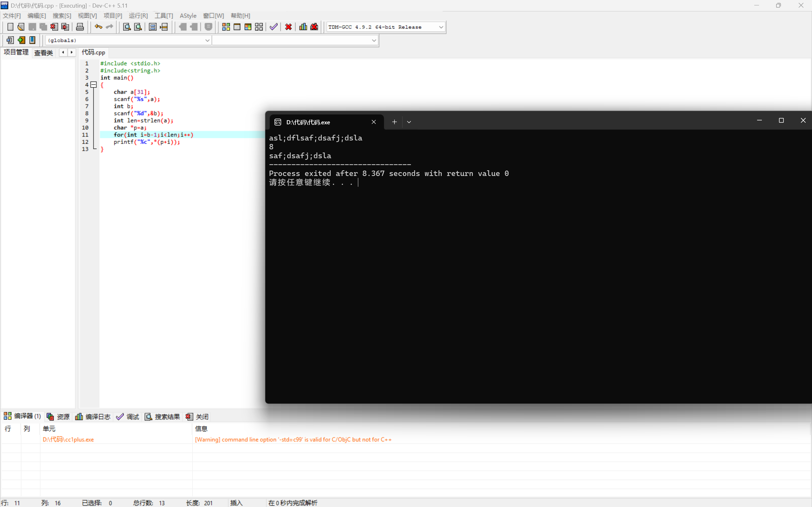Click the Find magnifier toolbar icon

click(x=127, y=27)
